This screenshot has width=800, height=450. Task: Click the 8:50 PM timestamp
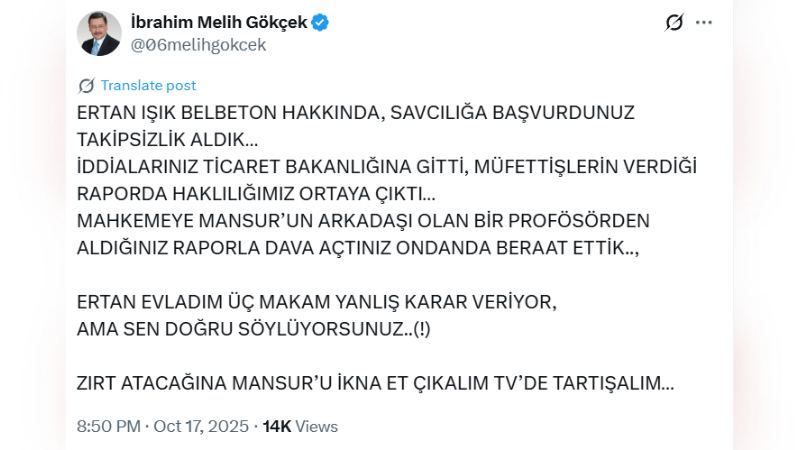tap(108, 426)
